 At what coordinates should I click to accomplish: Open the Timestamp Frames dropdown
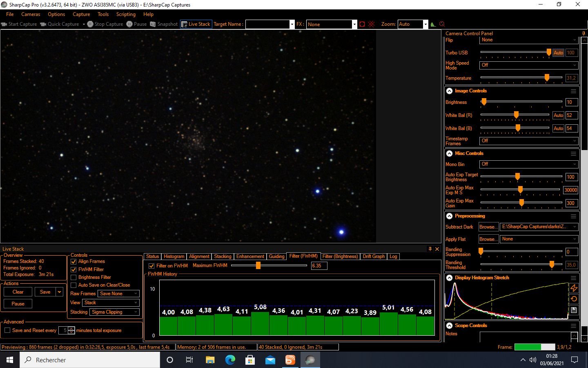tap(529, 141)
